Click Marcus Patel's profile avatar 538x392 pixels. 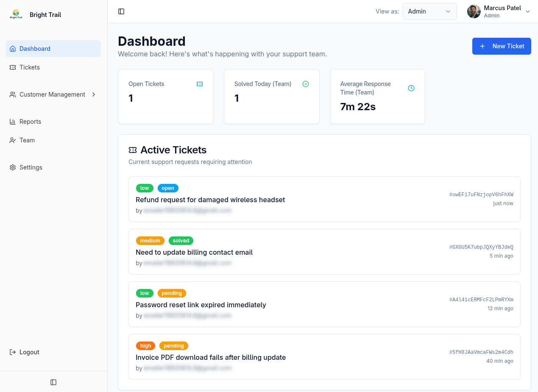pos(474,11)
